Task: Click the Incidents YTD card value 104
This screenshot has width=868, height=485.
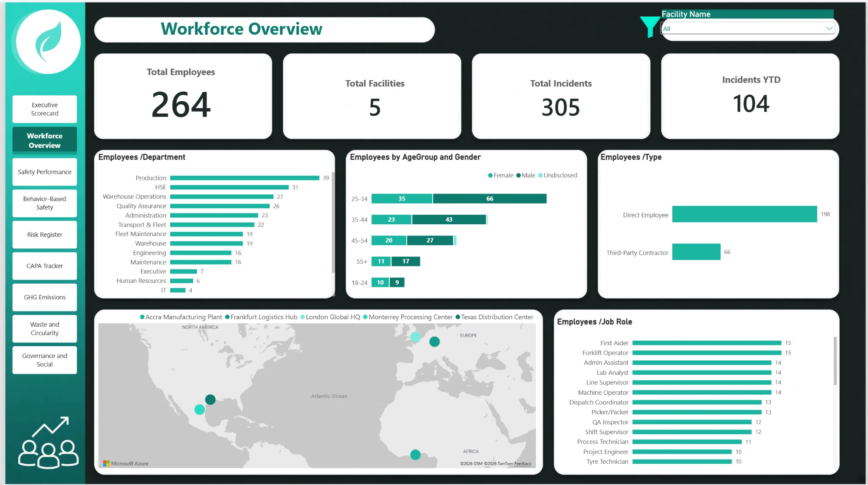Action: point(751,104)
